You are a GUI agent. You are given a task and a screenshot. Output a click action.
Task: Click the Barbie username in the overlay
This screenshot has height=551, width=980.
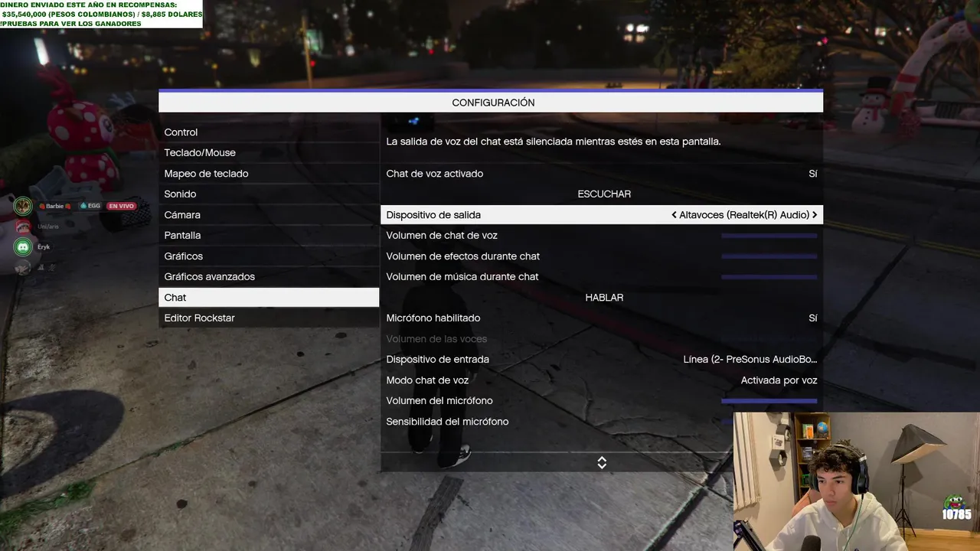pos(54,206)
